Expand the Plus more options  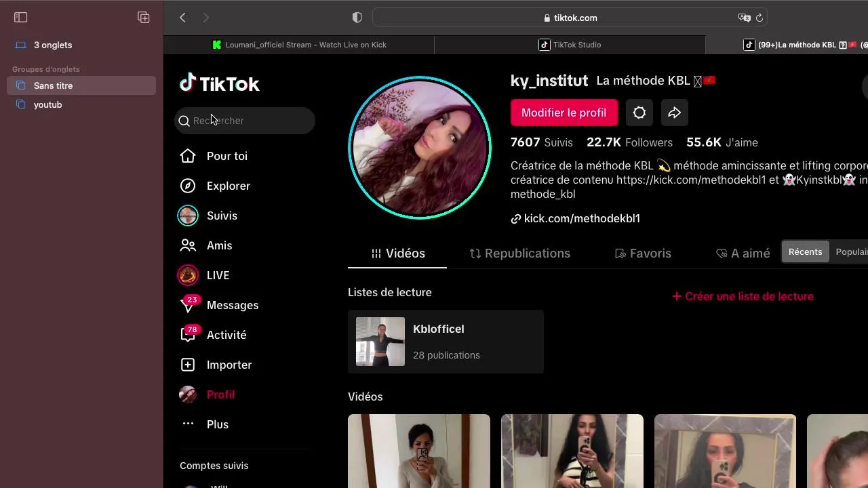point(205,424)
